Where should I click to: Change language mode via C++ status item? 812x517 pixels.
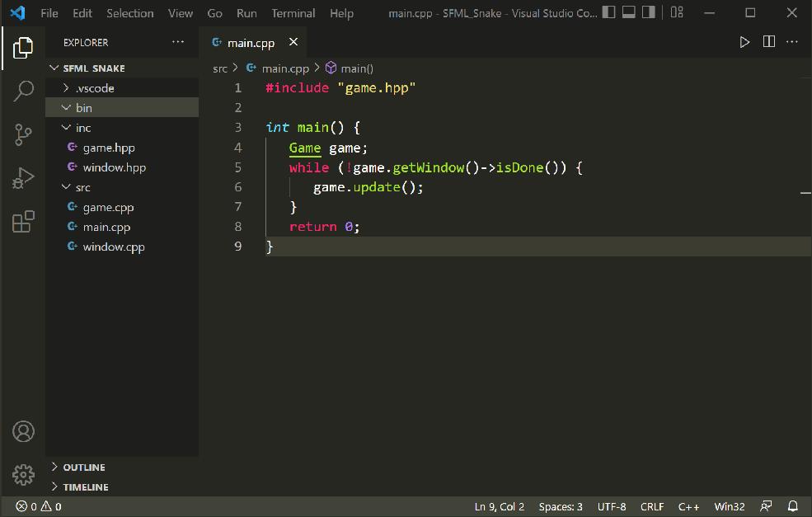pyautogui.click(x=688, y=506)
